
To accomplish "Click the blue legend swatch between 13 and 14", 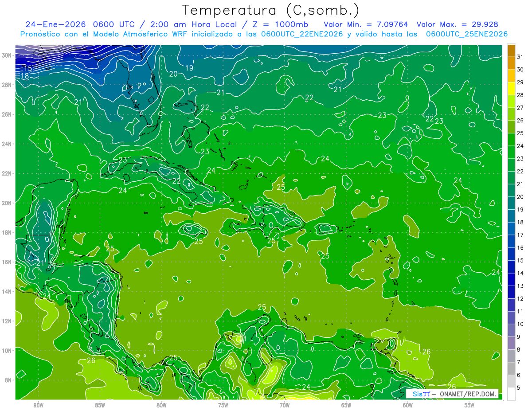I will (511, 279).
